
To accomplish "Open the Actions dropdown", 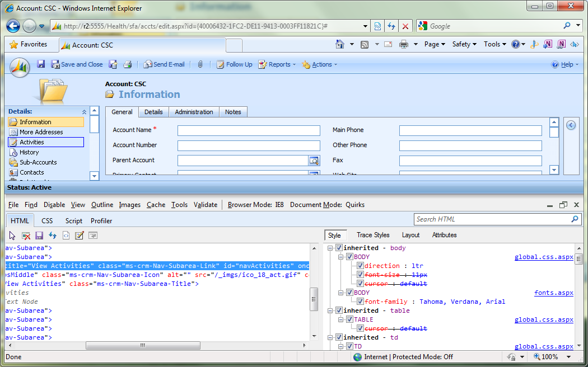I will tap(319, 64).
